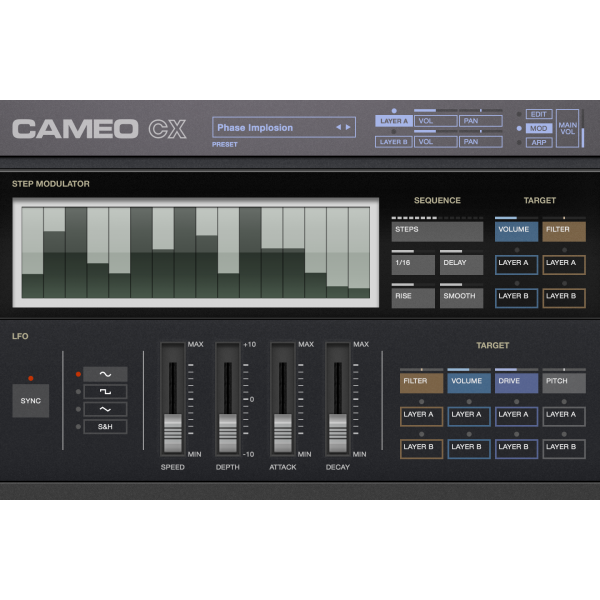Click step modulator VOLUME target
The width and height of the screenshot is (600, 600).
516,232
